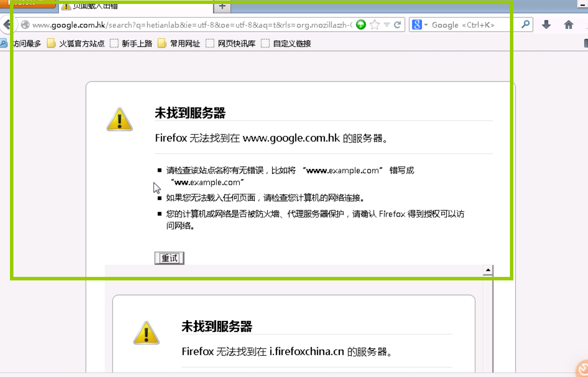Click the green go arrow in the address bar
This screenshot has height=377, width=588.
coord(361,25)
